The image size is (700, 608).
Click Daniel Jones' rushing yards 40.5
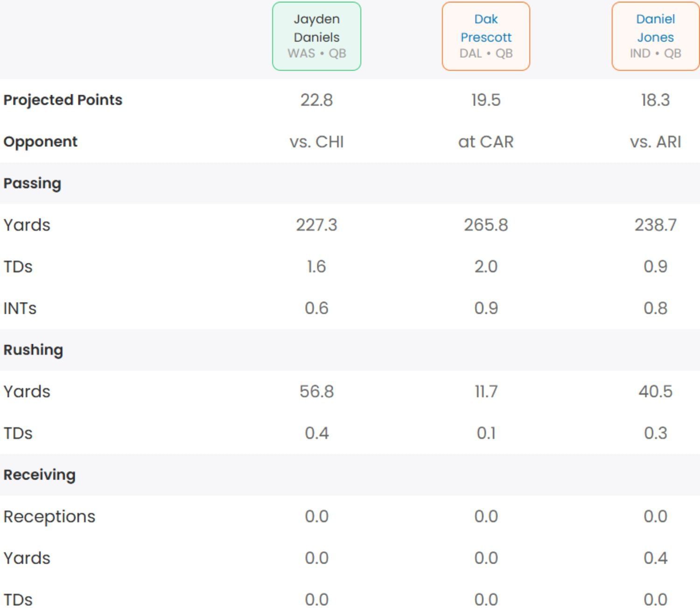[x=655, y=391]
